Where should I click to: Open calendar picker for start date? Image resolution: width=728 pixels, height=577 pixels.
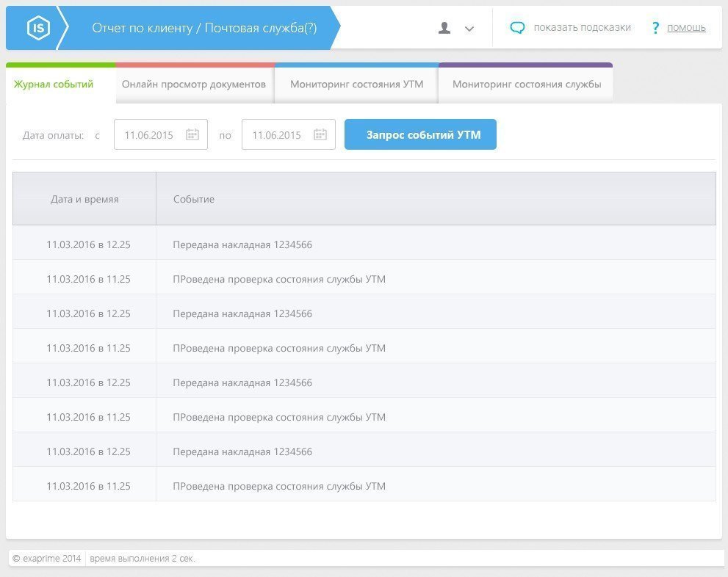[x=192, y=134]
